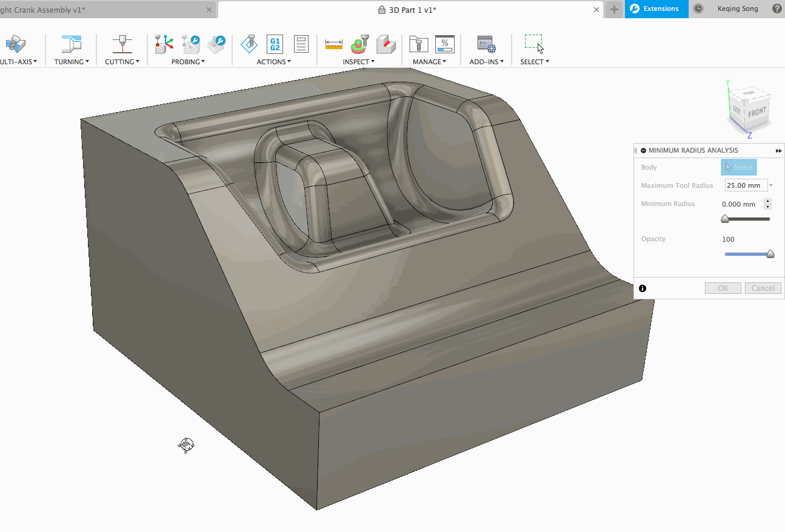Open the ACTIONS dropdown menu
The height and width of the screenshot is (532, 785).
coord(273,62)
